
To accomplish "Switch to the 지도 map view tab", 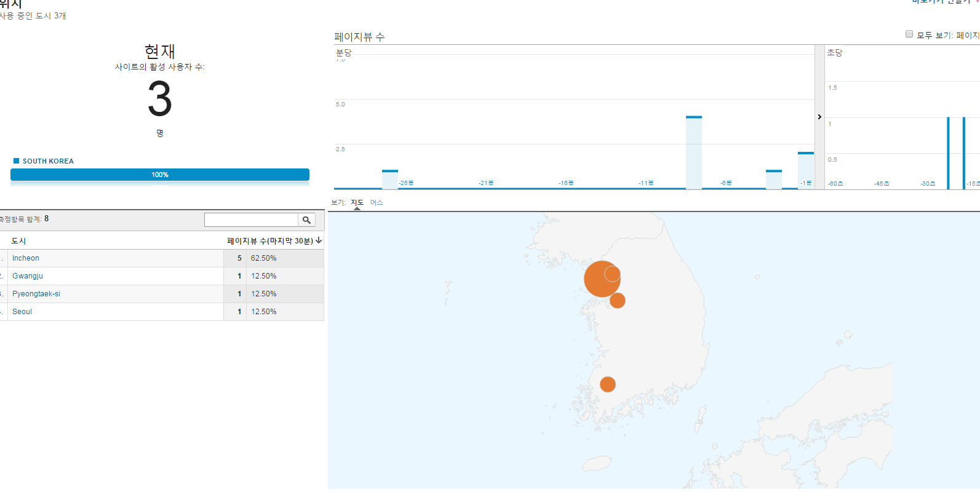I will tap(357, 203).
